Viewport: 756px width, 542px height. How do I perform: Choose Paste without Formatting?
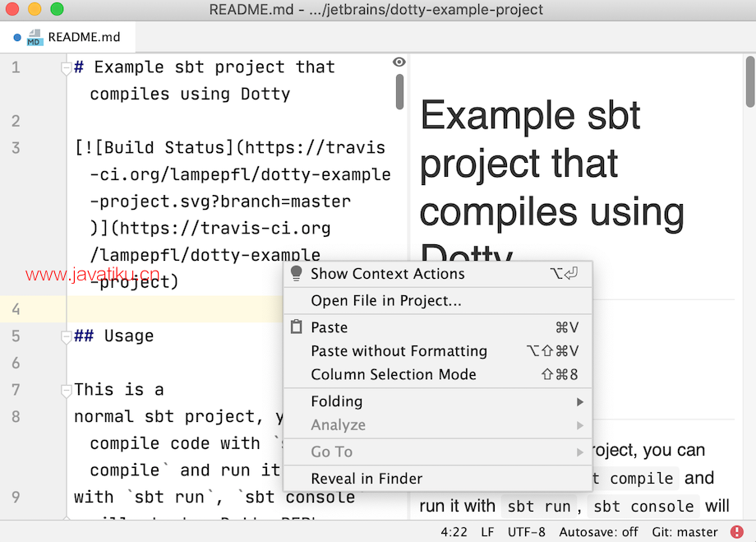click(399, 351)
